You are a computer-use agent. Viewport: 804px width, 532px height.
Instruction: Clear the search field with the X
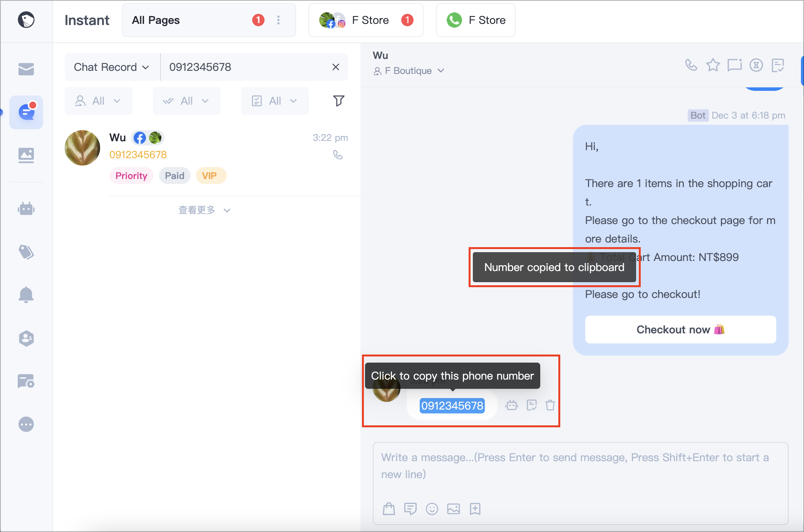[336, 67]
